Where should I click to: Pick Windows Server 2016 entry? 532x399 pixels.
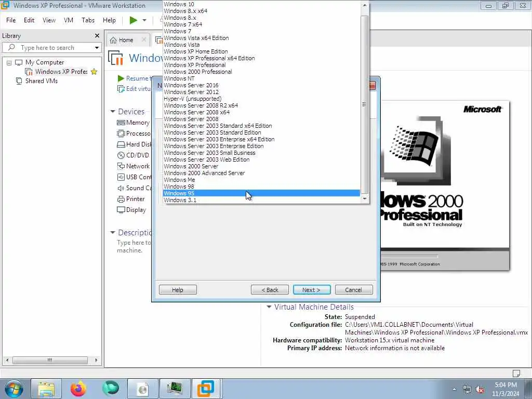pos(261,85)
